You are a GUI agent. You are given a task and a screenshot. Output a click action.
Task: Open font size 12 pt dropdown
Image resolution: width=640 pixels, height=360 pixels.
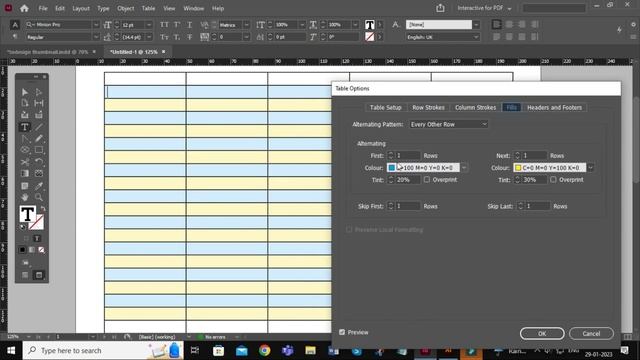tap(149, 25)
